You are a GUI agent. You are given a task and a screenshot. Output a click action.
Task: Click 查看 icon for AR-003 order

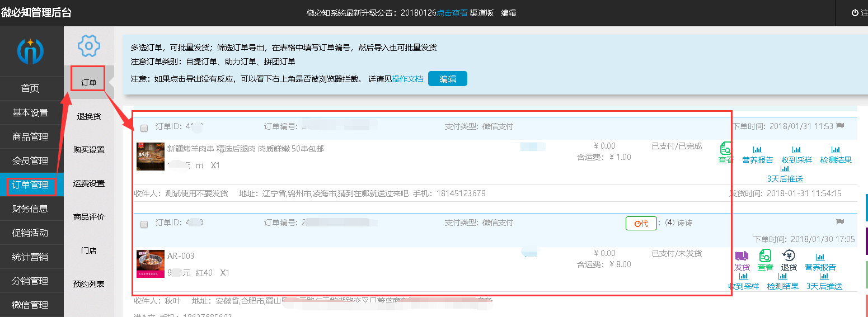tap(765, 261)
